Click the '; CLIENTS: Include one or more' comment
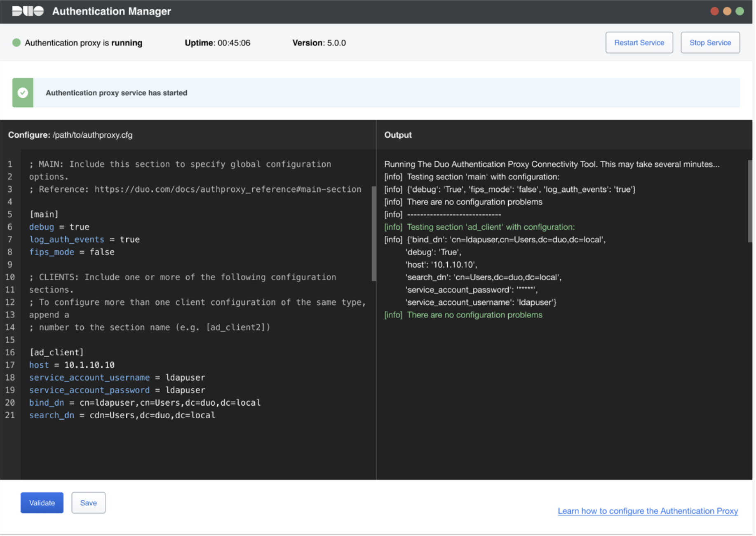 (x=183, y=277)
